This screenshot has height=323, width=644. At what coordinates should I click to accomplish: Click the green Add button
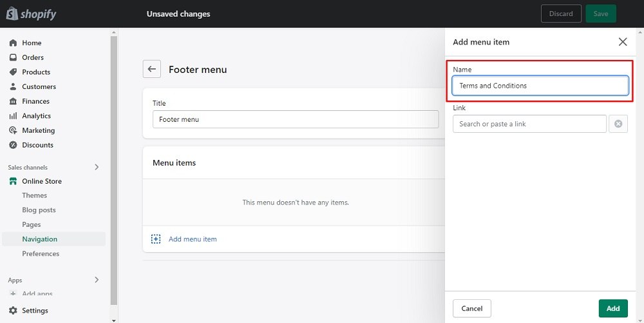click(x=613, y=308)
